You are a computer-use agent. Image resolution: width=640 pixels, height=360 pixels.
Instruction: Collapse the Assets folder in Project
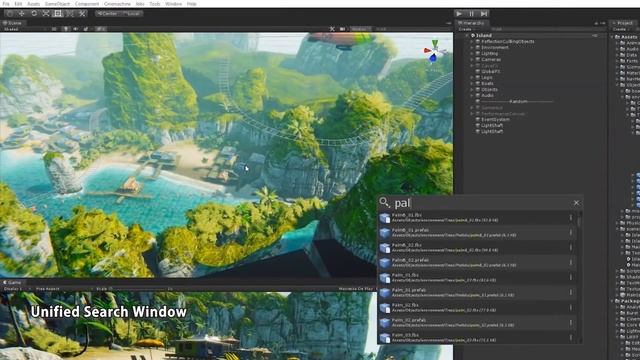[613, 37]
